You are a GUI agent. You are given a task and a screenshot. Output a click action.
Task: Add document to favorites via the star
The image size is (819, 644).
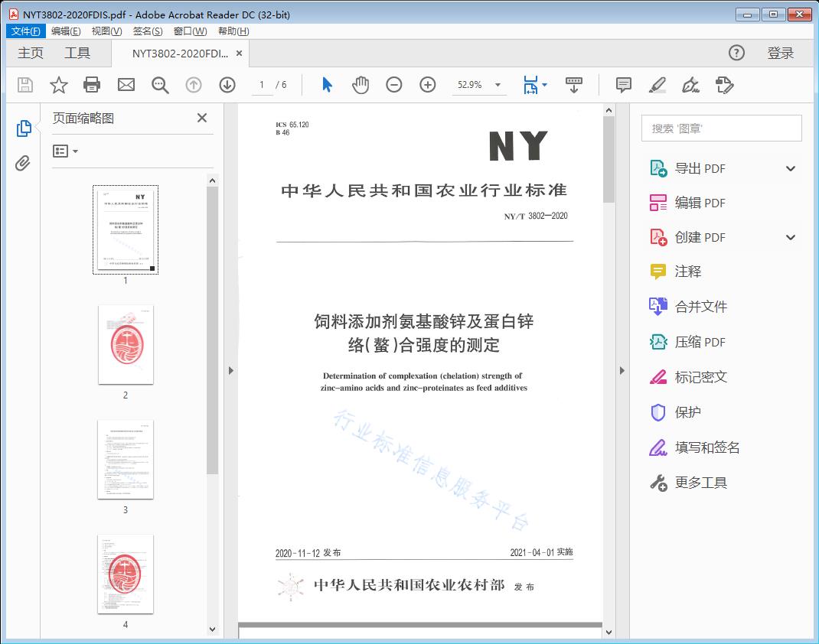coord(58,85)
